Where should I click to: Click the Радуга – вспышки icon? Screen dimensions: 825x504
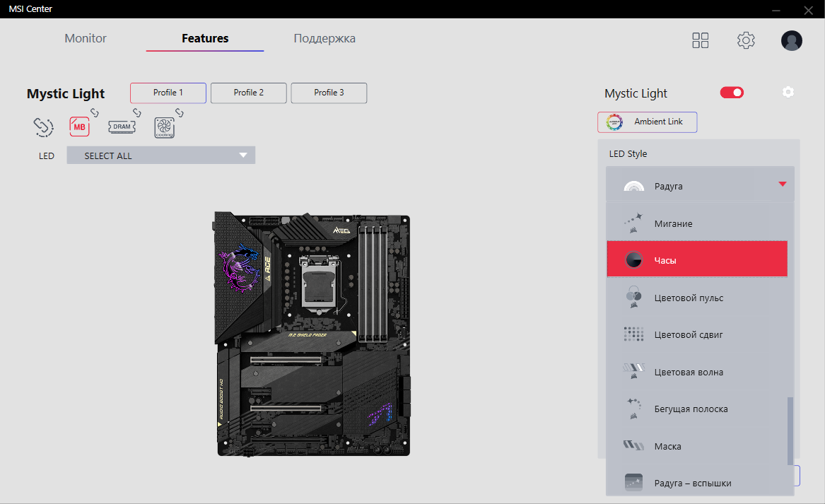coord(633,482)
